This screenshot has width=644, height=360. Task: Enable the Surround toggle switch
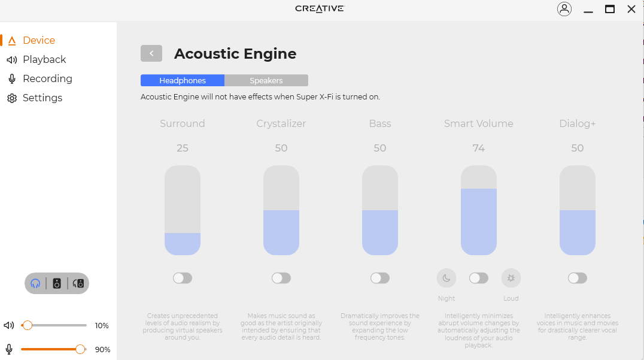[183, 278]
